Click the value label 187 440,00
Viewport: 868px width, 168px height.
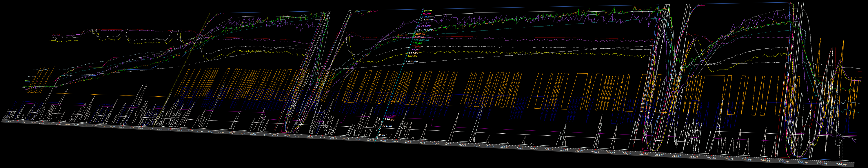[x=425, y=30]
